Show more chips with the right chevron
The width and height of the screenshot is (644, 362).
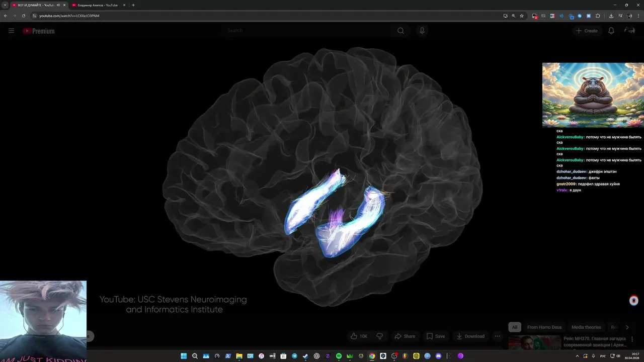[627, 327]
